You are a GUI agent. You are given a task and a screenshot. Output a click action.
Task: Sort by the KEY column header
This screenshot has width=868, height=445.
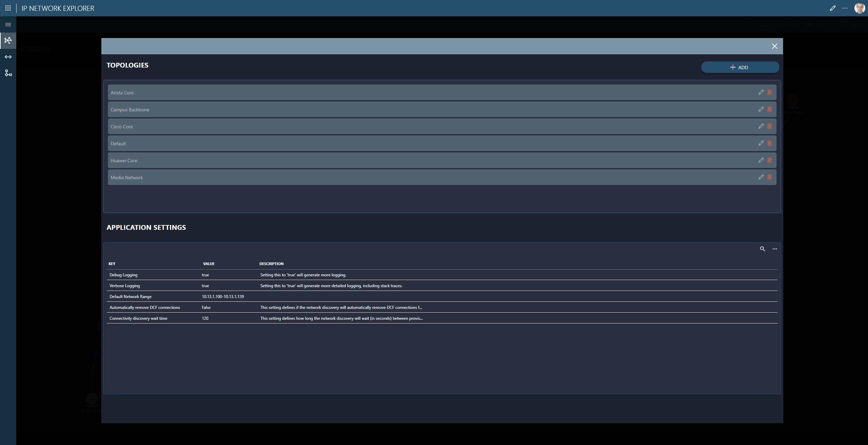pyautogui.click(x=112, y=264)
